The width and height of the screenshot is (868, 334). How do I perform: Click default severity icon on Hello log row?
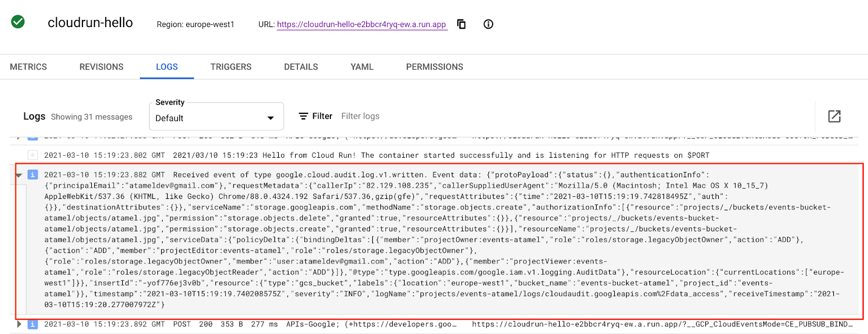[33, 155]
